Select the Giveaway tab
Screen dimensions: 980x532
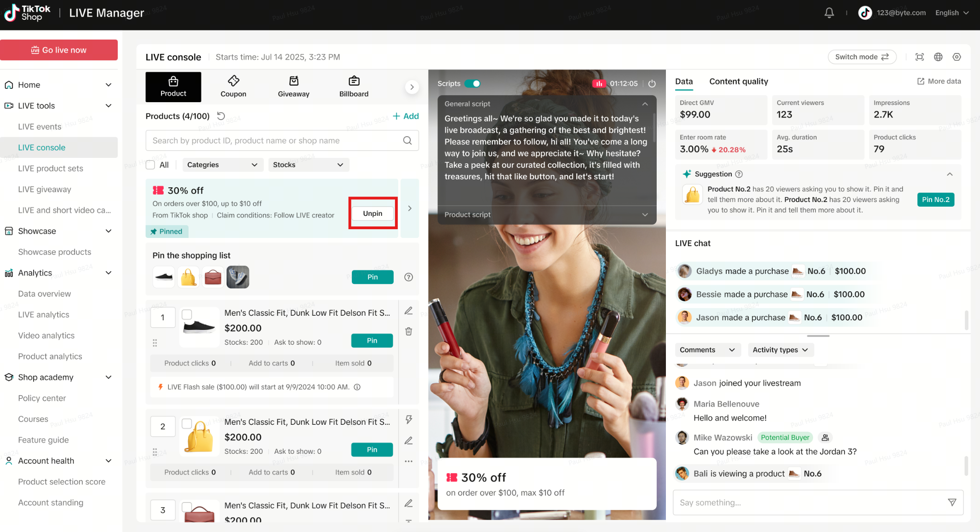pos(293,87)
